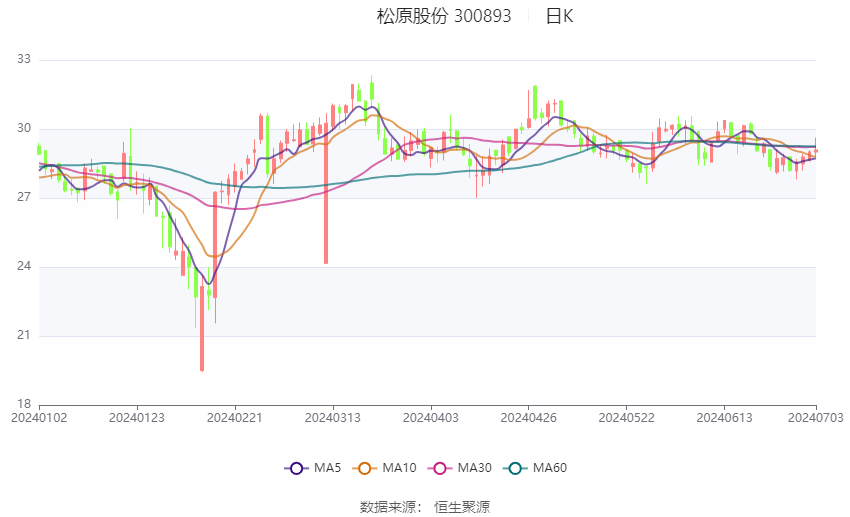Screen dimensions: 850x517
Task: Click the x-axis date label 20240426
Action: (x=529, y=418)
